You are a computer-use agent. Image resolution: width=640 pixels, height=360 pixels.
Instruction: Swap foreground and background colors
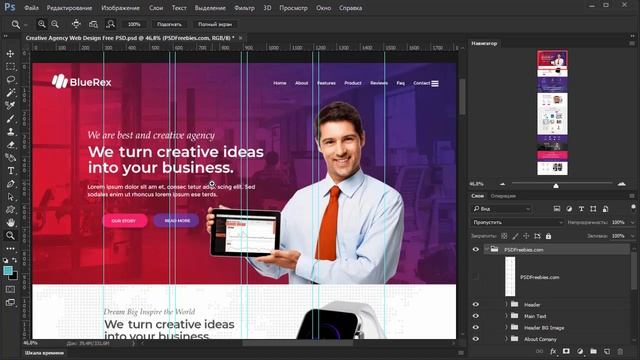(x=15, y=260)
